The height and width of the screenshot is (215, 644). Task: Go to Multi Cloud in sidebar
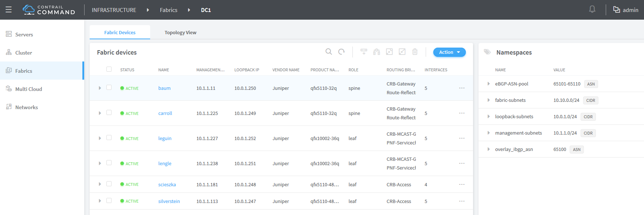pyautogui.click(x=28, y=89)
